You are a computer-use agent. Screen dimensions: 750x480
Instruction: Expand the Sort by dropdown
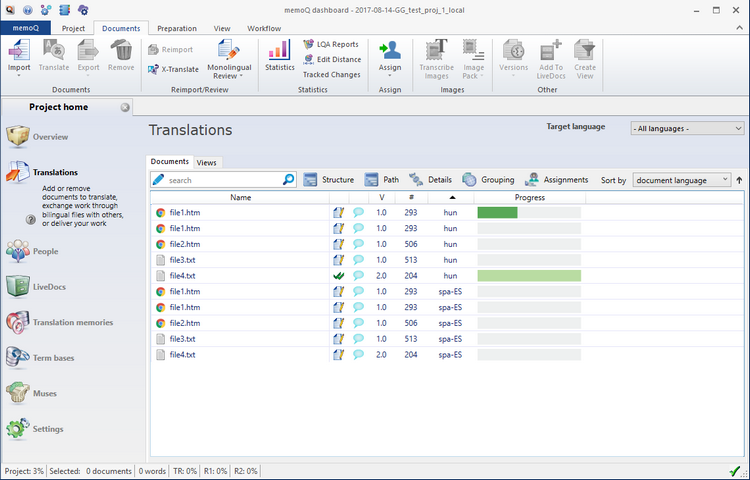[x=683, y=180]
